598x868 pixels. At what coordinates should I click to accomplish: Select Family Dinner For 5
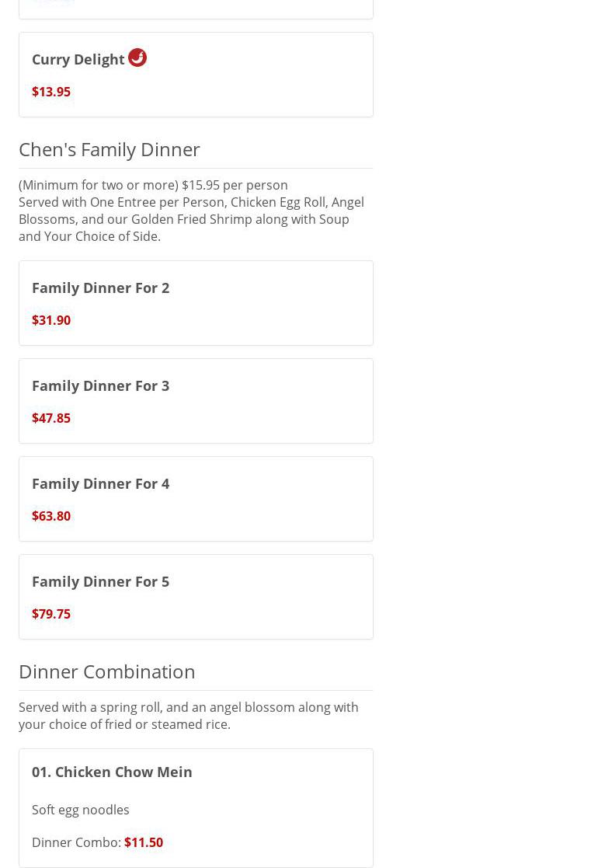(x=100, y=581)
